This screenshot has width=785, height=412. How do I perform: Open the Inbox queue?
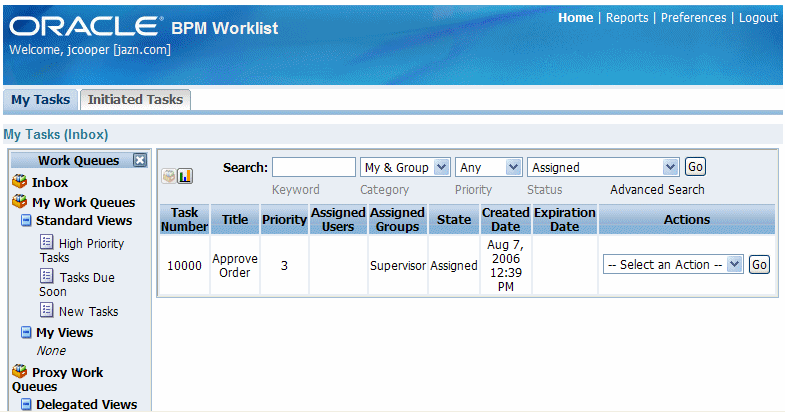click(50, 182)
